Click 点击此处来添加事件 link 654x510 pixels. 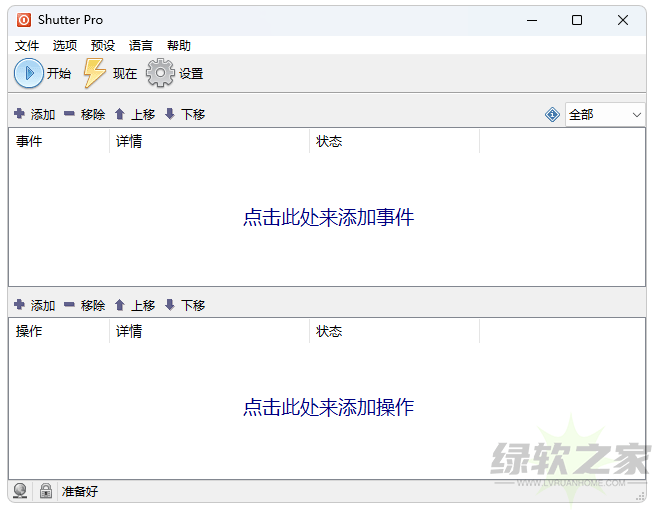pos(328,217)
